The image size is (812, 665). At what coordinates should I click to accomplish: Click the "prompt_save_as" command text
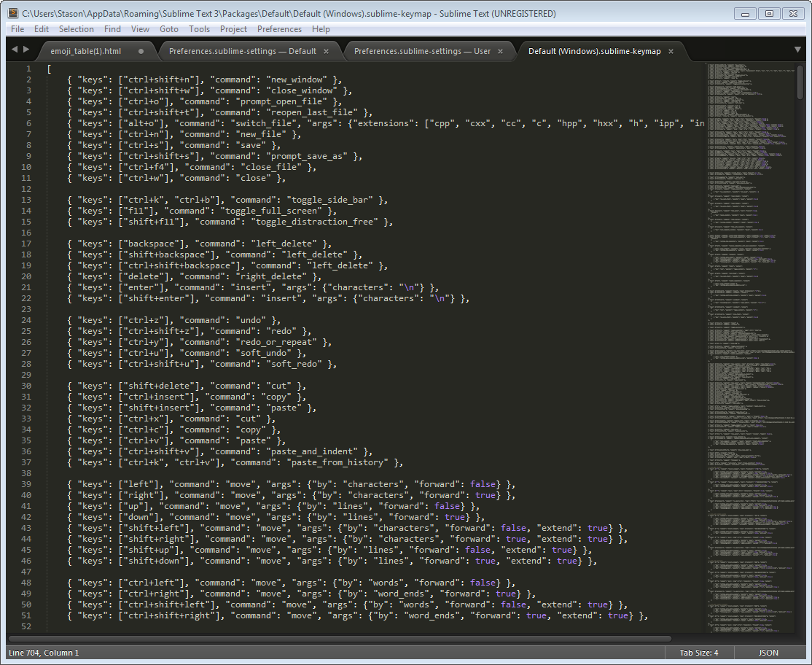310,157
